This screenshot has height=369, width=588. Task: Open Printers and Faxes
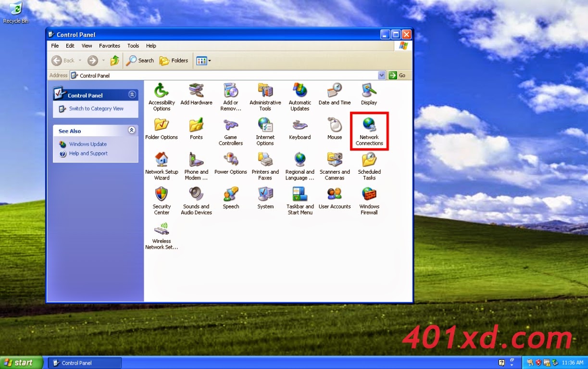click(265, 165)
